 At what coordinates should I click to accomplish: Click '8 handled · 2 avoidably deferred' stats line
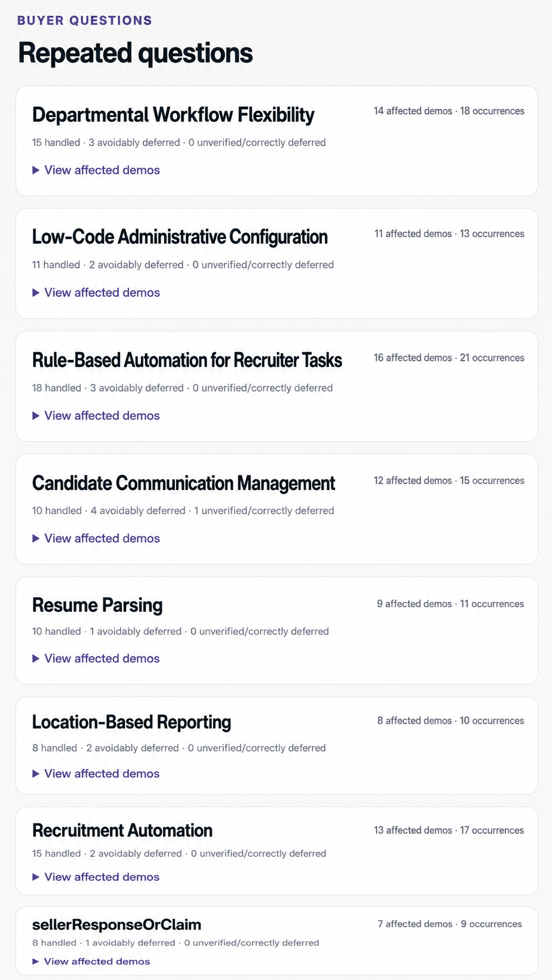tap(179, 748)
